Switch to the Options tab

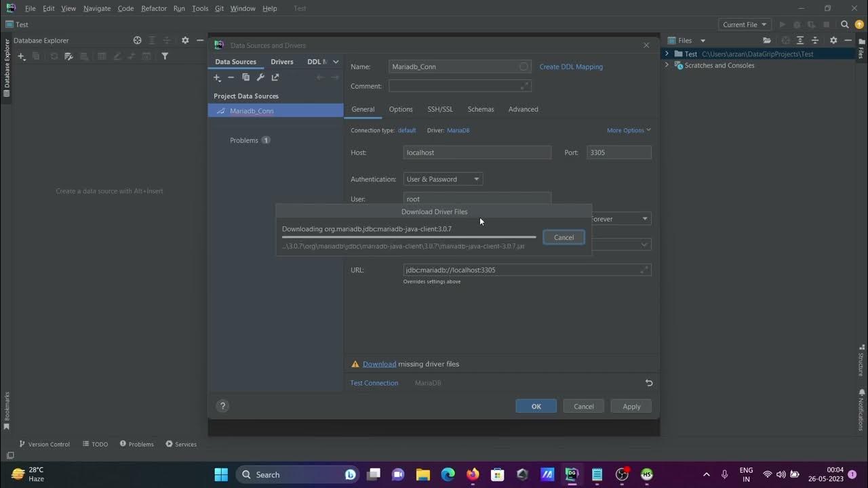[401, 109]
